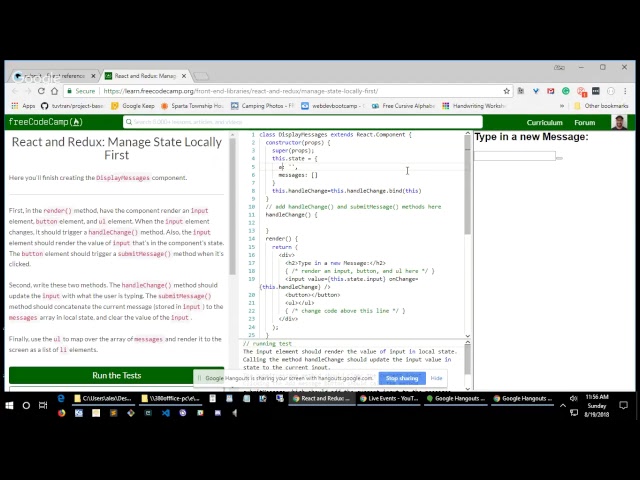The image size is (640, 480).
Task: Open the Free Cursive Alphabet bookmark
Action: [403, 106]
